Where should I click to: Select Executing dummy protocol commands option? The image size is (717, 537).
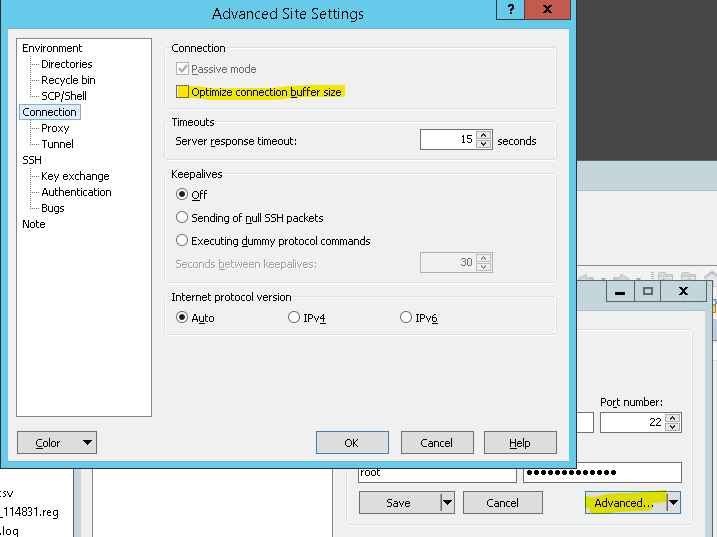182,241
